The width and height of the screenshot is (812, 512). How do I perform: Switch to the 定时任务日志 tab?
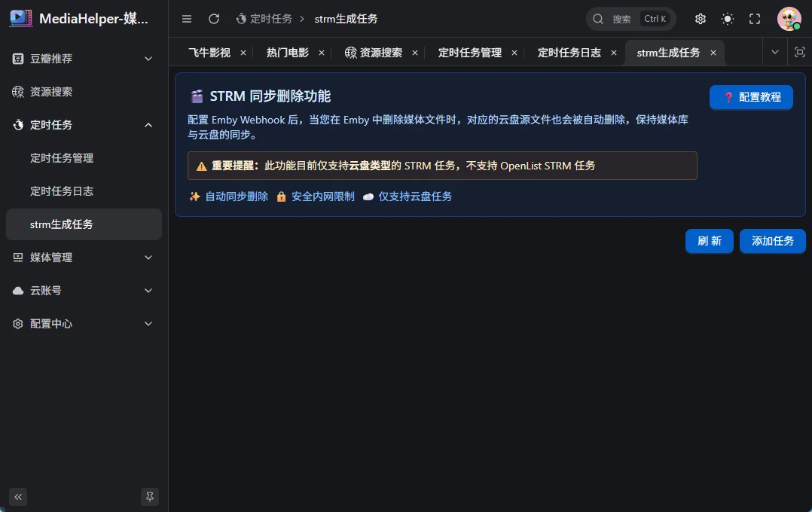coord(569,53)
